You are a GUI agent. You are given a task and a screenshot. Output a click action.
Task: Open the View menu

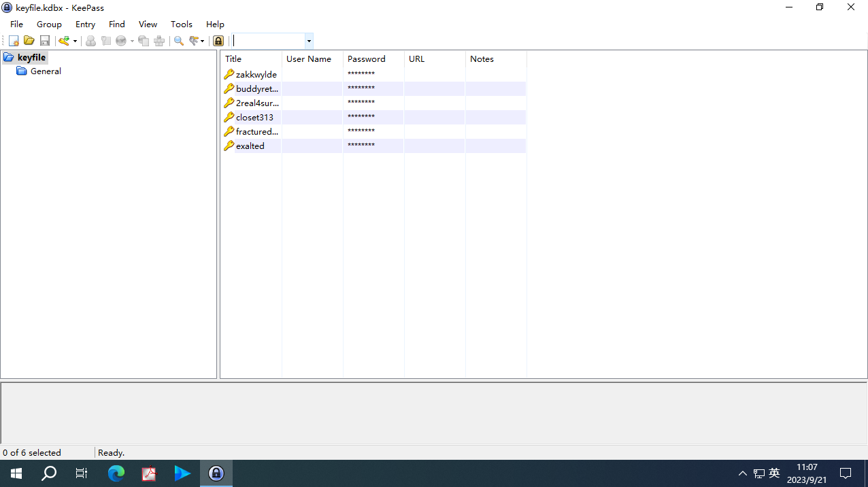tap(148, 24)
